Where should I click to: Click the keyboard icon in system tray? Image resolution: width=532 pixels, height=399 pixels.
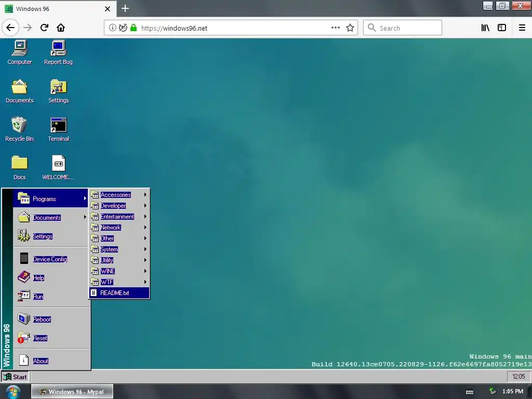(x=470, y=392)
